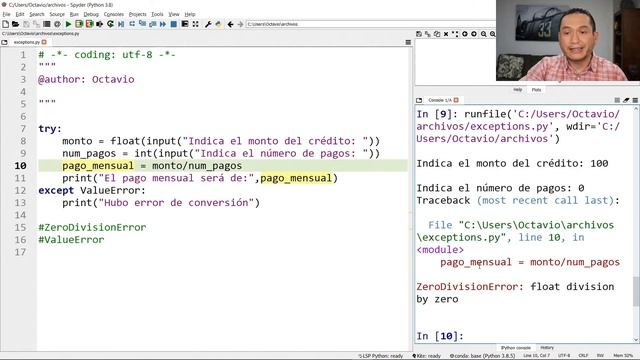Close the Console 1/A tab
The image size is (640, 360).
point(456,100)
